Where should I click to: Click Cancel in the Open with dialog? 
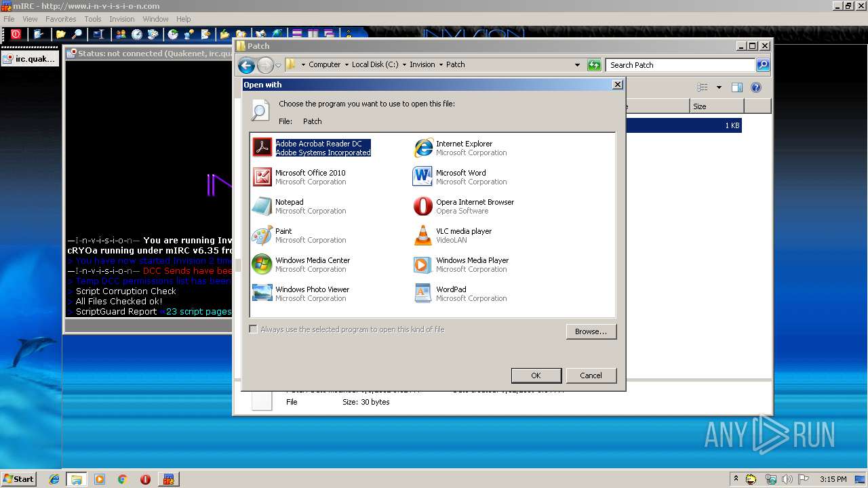click(x=591, y=375)
